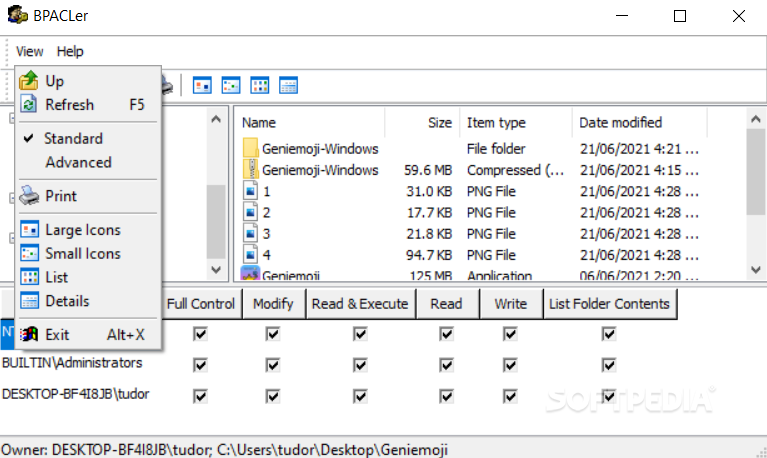Select the PNG file named 4
The image size is (767, 458).
click(x=267, y=255)
